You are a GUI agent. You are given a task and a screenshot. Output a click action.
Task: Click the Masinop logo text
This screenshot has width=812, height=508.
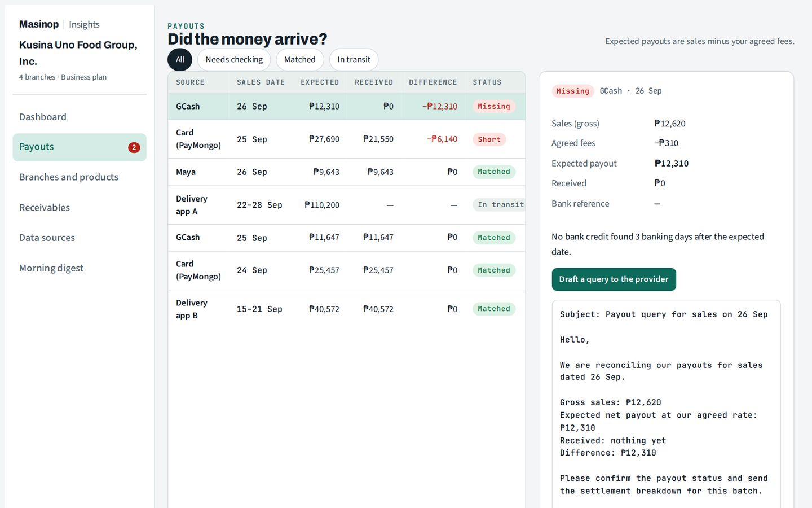[x=39, y=24]
